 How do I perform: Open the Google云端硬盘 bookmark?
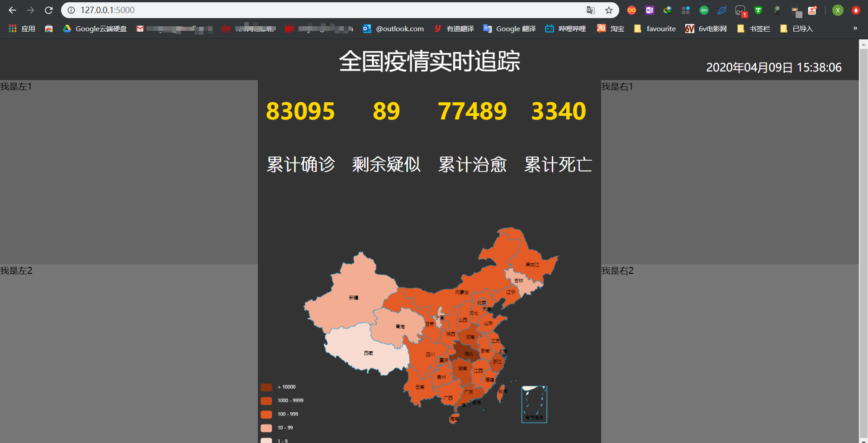(95, 29)
